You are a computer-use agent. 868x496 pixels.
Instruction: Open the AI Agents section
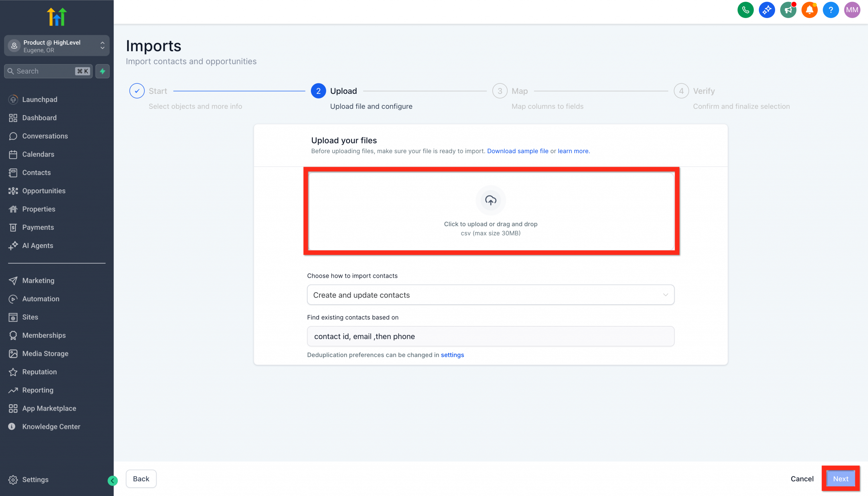38,245
